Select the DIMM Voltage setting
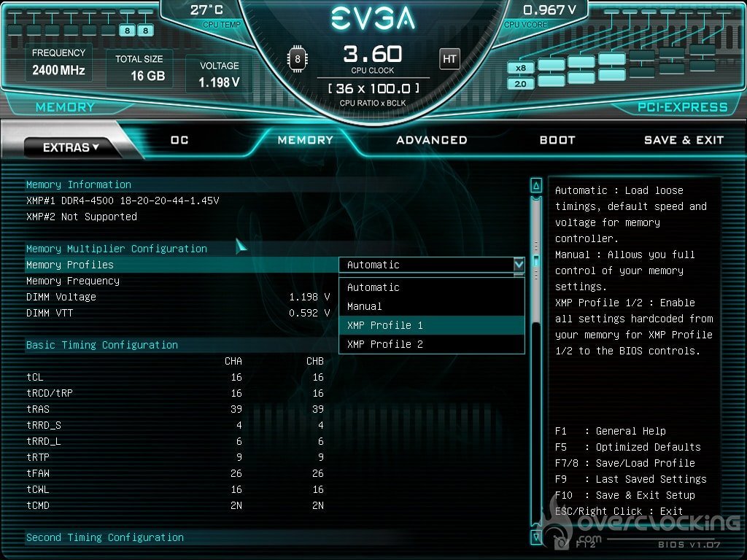The width and height of the screenshot is (747, 560). [x=61, y=297]
